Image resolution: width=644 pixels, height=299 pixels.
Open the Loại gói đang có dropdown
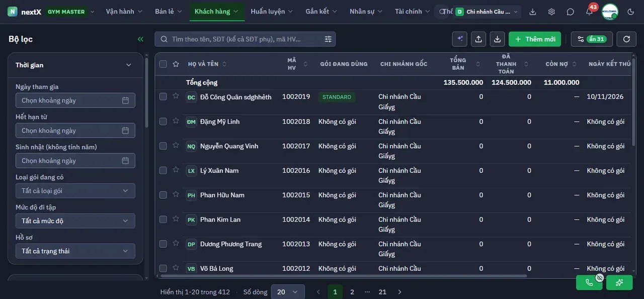(75, 191)
